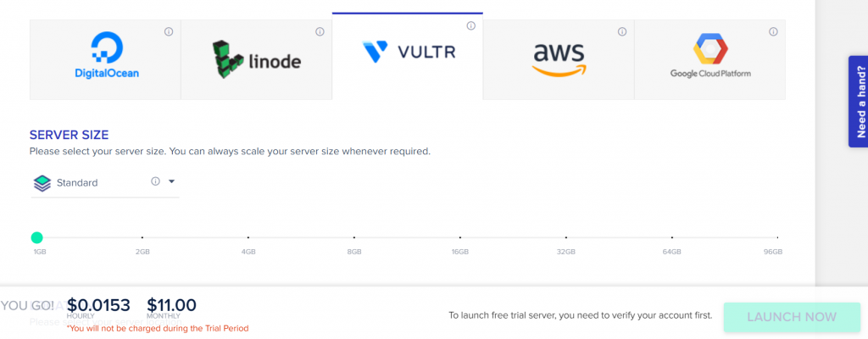868x339 pixels.
Task: Set server size slider to 8GB
Action: [354, 237]
